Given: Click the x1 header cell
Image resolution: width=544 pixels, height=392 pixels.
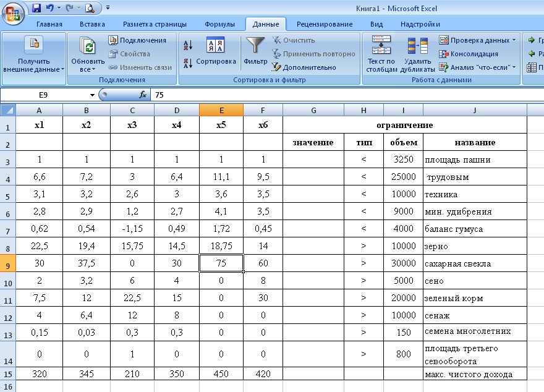Looking at the screenshot, I should tap(39, 125).
